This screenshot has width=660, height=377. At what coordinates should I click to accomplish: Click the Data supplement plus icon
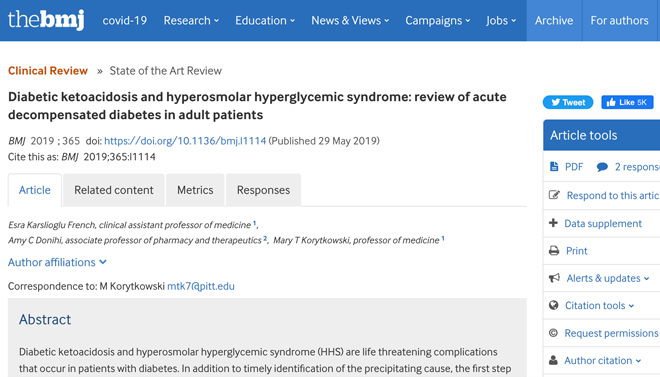(x=554, y=223)
